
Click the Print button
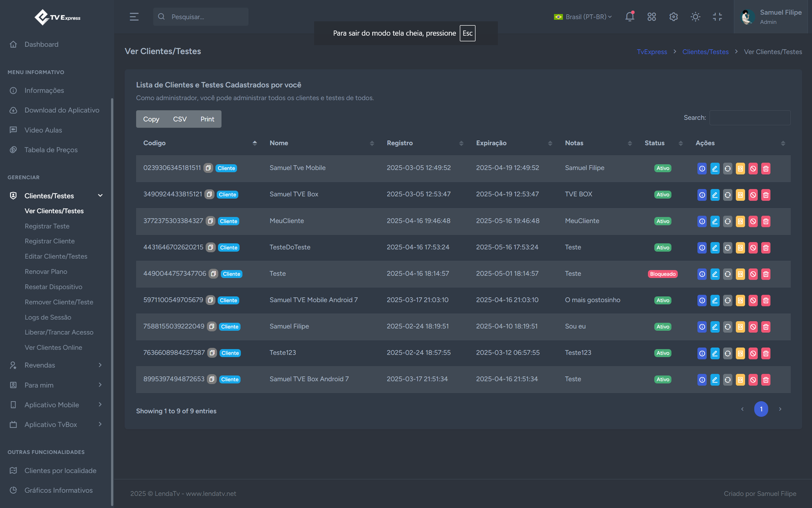(207, 119)
